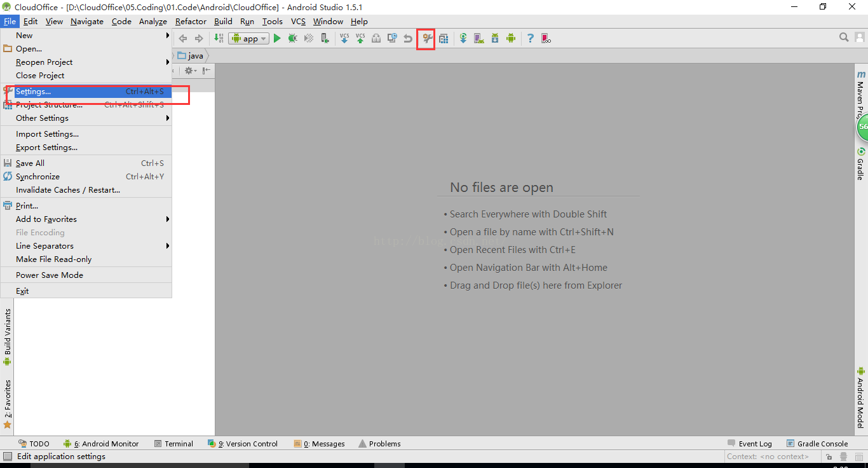Click Import Settings... menu entry
The image size is (868, 468).
(86, 134)
